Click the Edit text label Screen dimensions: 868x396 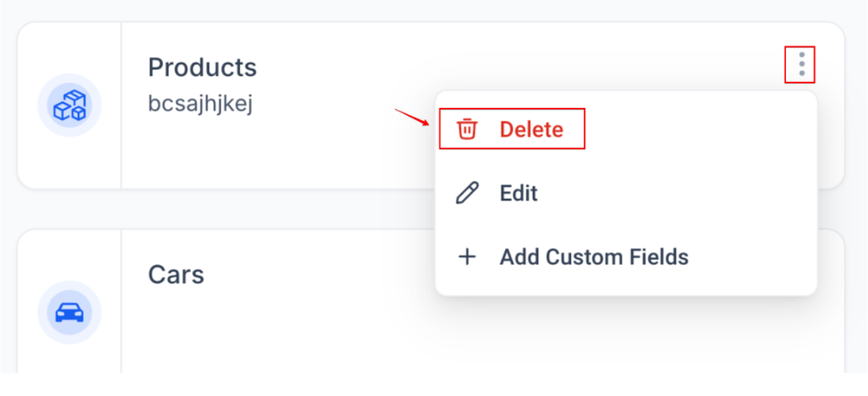518,193
